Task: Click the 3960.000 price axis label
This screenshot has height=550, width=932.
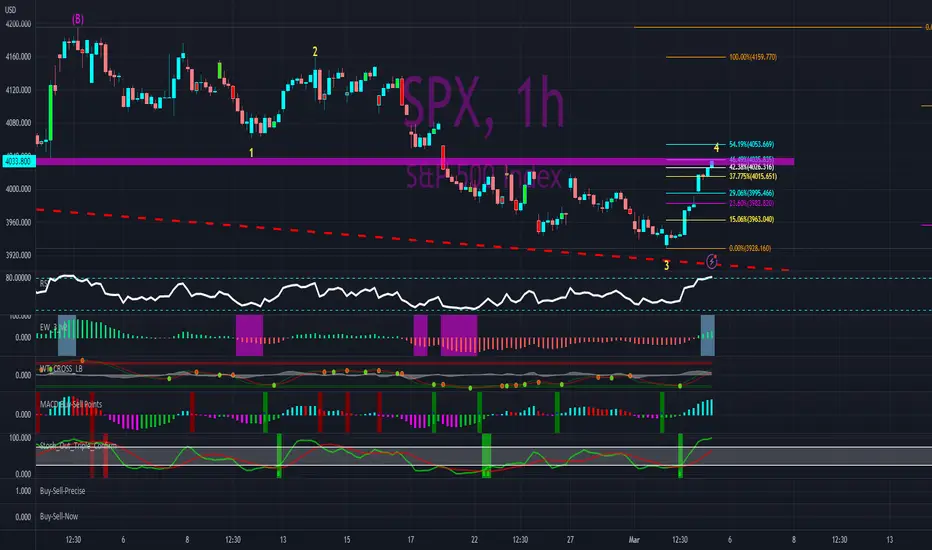Action: click(x=18, y=222)
